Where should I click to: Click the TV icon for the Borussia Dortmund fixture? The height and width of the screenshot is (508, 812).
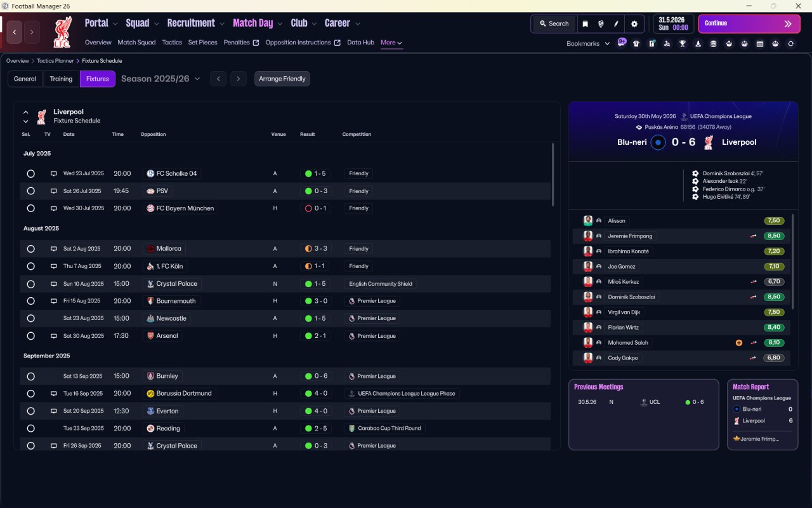click(54, 394)
